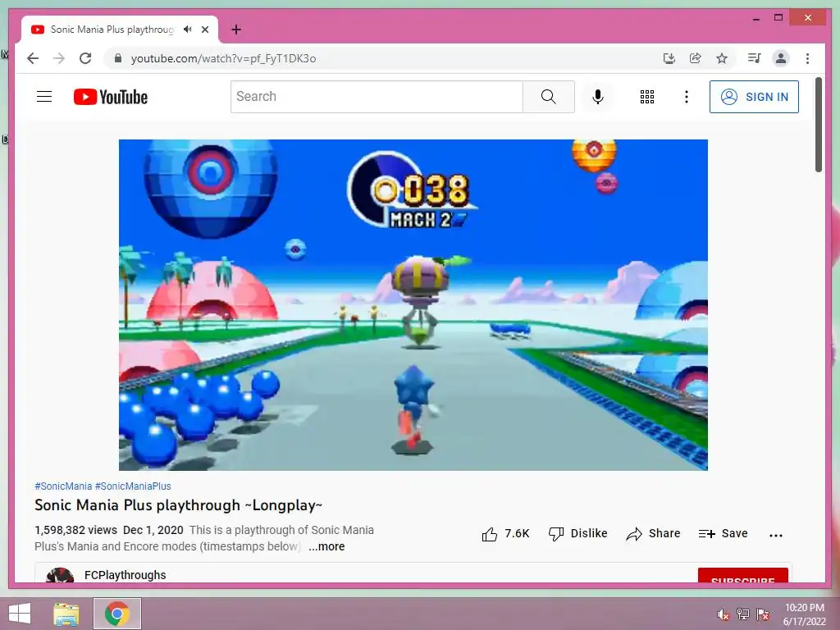The height and width of the screenshot is (630, 840).
Task: Open File Explorer from taskbar
Action: [66, 614]
